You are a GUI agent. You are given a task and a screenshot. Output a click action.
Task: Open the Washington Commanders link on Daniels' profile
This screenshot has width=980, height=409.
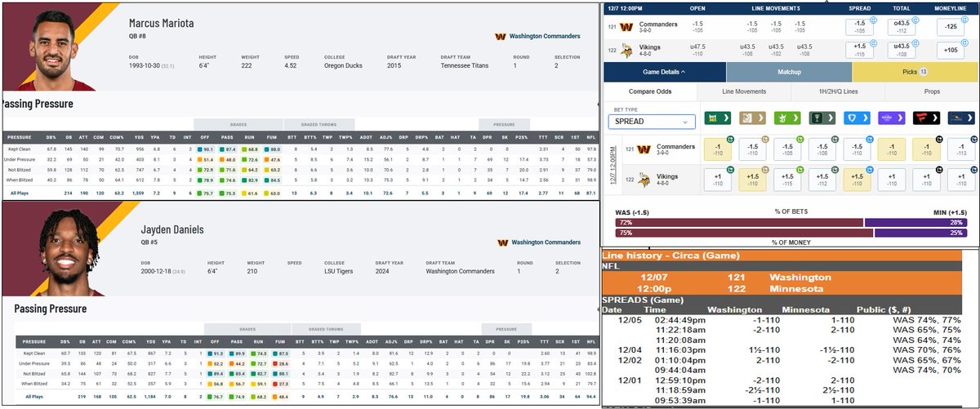545,242
